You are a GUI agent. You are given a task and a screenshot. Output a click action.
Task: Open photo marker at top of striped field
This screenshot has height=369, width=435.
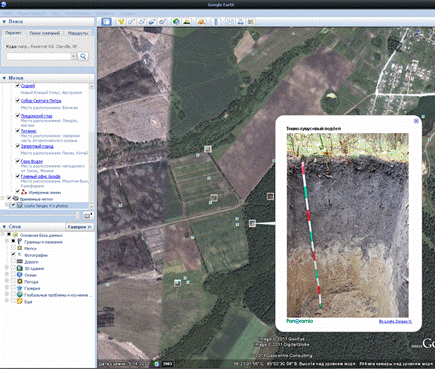click(x=208, y=149)
